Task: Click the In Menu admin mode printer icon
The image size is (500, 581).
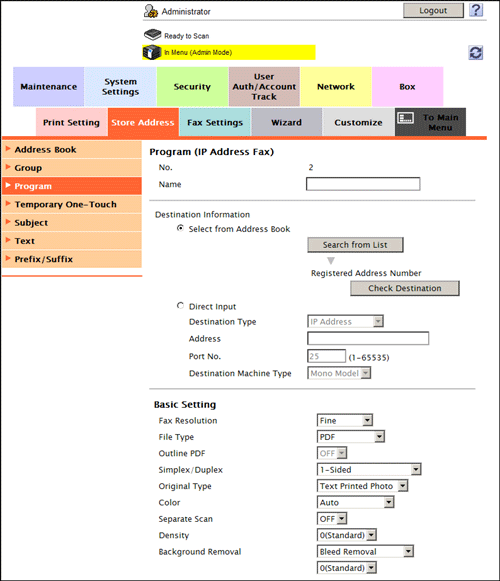Action: click(x=152, y=52)
